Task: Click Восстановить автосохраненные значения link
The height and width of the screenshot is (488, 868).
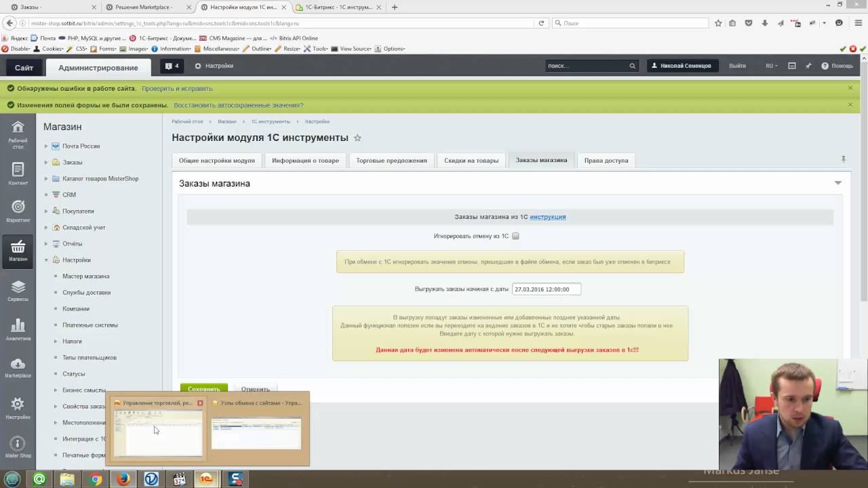Action: pyautogui.click(x=239, y=105)
